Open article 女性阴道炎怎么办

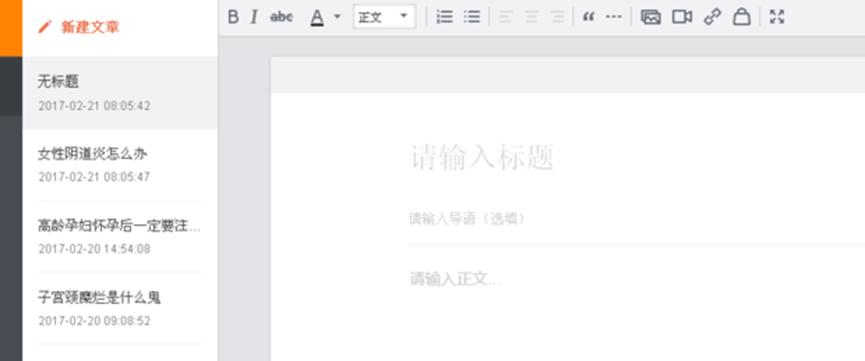(x=120, y=165)
